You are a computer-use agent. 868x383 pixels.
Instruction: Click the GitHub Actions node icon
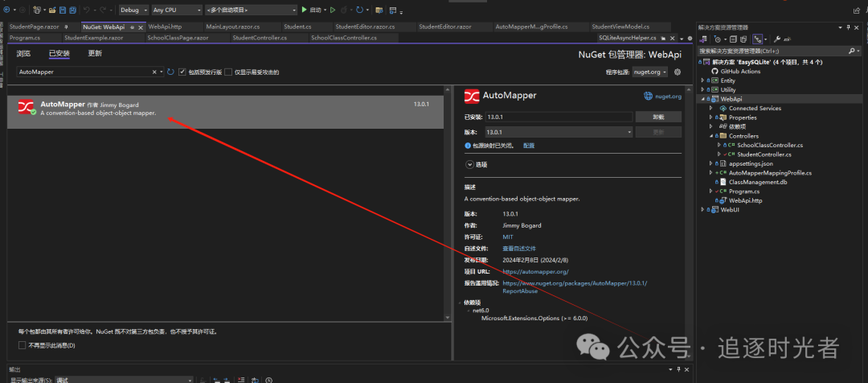click(x=714, y=71)
